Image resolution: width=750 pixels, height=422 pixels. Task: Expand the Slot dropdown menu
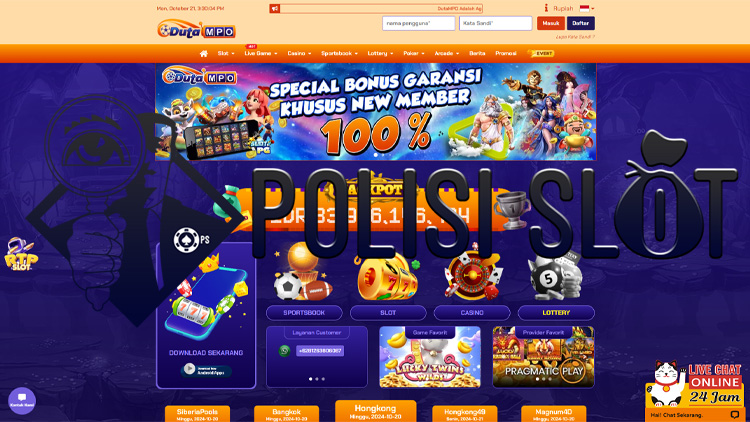tap(226, 54)
